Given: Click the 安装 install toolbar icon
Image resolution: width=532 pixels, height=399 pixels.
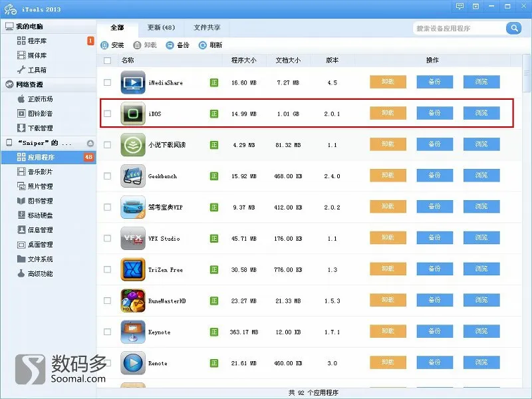Looking at the screenshot, I should pos(105,45).
